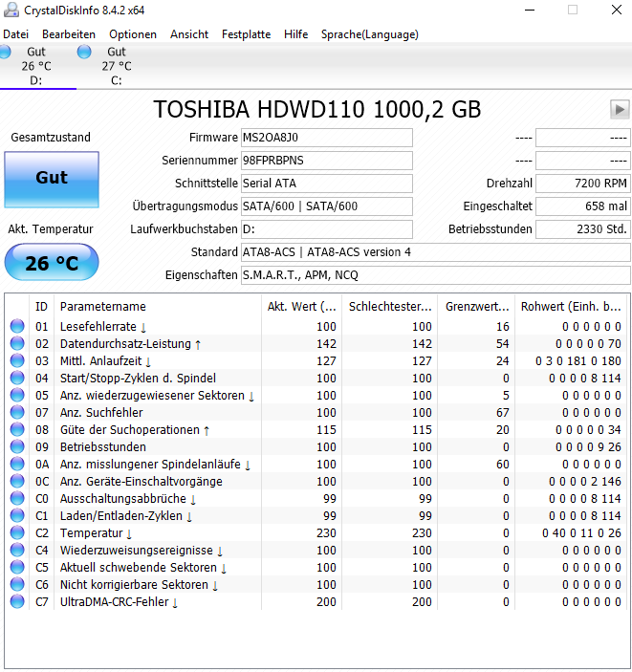
Task: Click status orb of Datendurchsatz-Leistung row
Action: click(x=17, y=343)
